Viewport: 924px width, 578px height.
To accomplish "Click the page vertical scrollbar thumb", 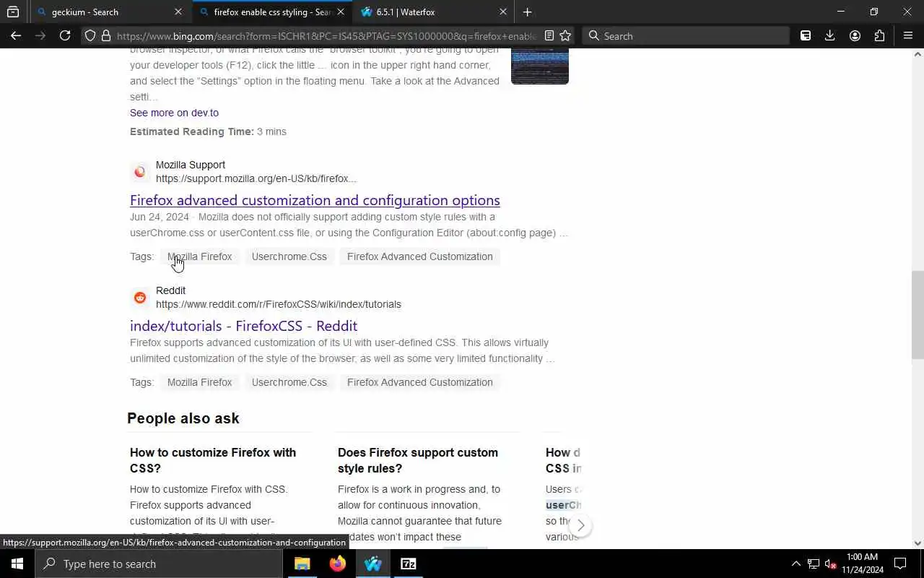I will click(x=918, y=314).
